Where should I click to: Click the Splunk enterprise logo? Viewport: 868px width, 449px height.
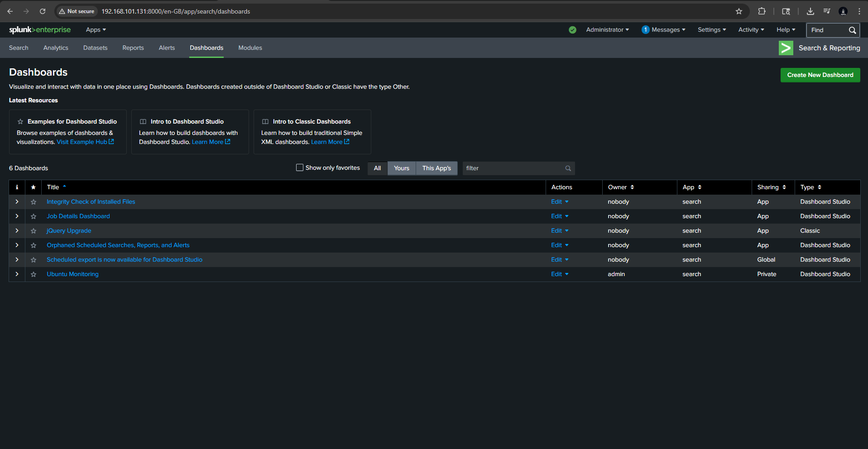[x=40, y=30]
